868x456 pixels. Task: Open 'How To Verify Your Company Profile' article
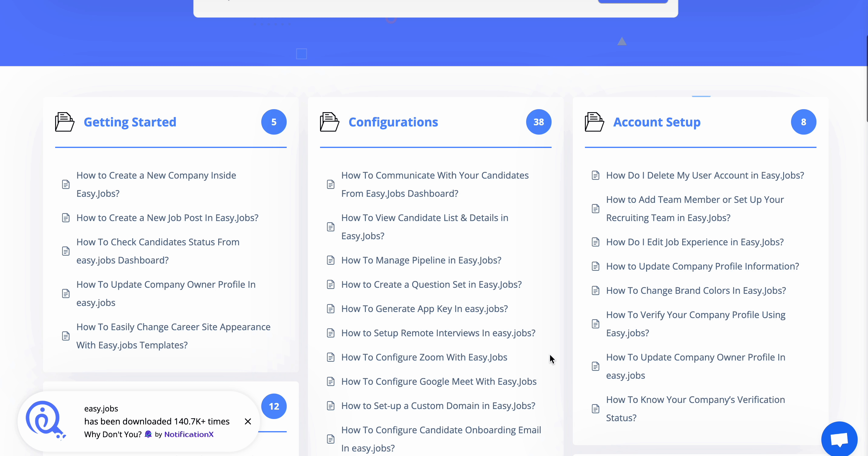696,324
